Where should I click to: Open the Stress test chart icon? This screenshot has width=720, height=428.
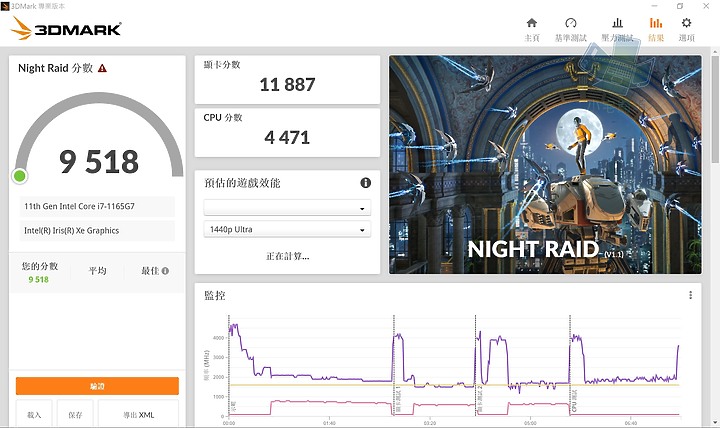click(618, 23)
